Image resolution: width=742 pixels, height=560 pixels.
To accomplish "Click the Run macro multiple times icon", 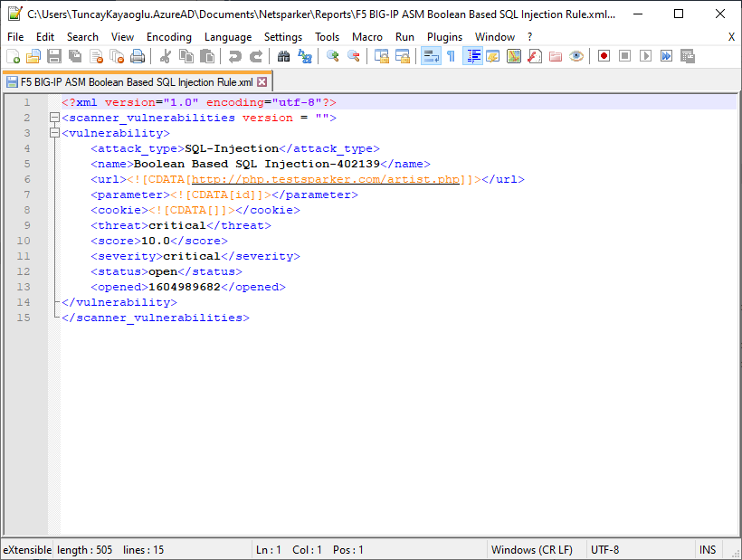I will pos(666,56).
